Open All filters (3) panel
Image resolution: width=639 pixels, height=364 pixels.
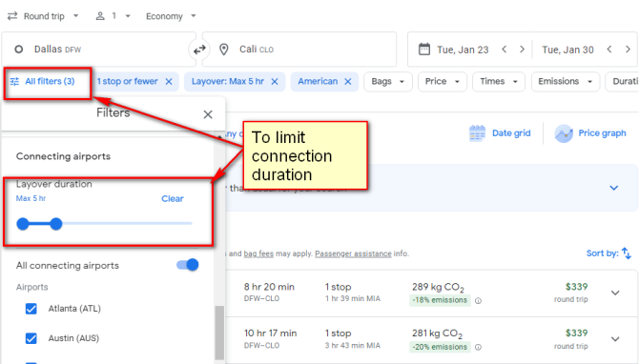[42, 81]
